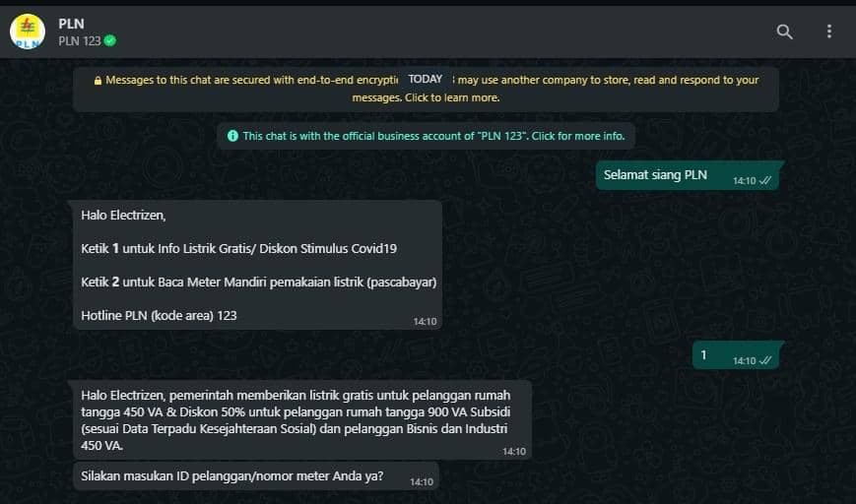This screenshot has width=856, height=504.
Task: Click "Click to learn more" in the encryption notice
Action: [x=452, y=97]
